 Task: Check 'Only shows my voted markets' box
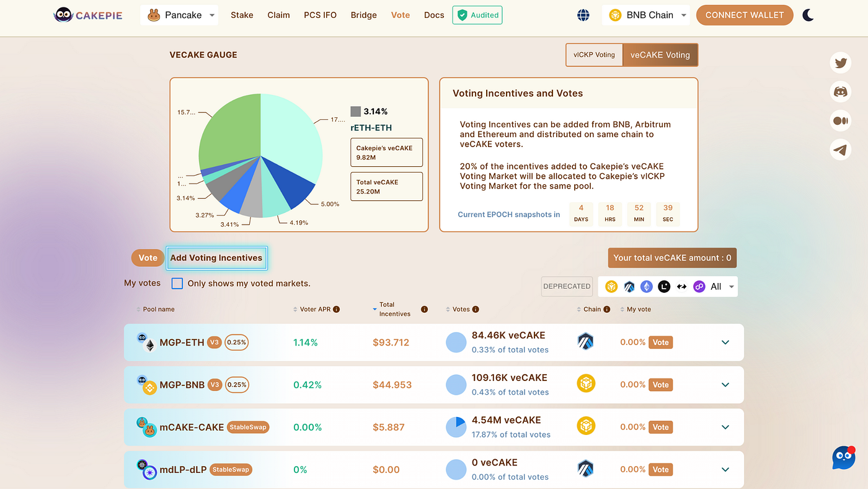point(177,284)
